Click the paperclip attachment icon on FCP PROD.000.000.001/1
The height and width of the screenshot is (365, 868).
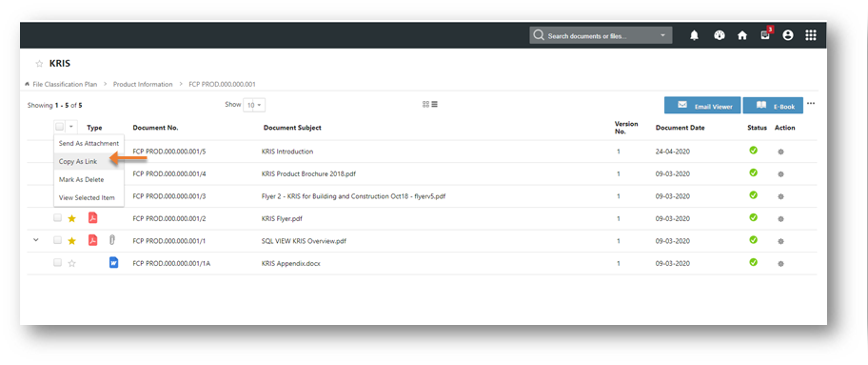[111, 240]
